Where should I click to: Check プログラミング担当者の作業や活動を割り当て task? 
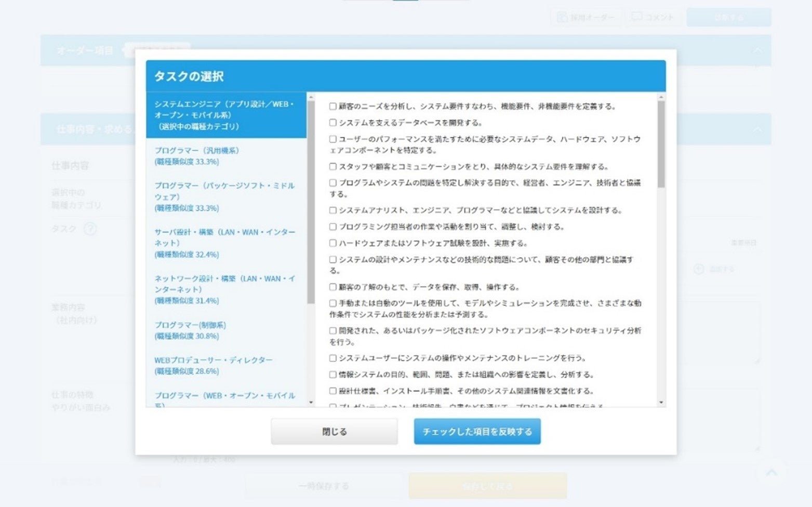[x=332, y=227]
